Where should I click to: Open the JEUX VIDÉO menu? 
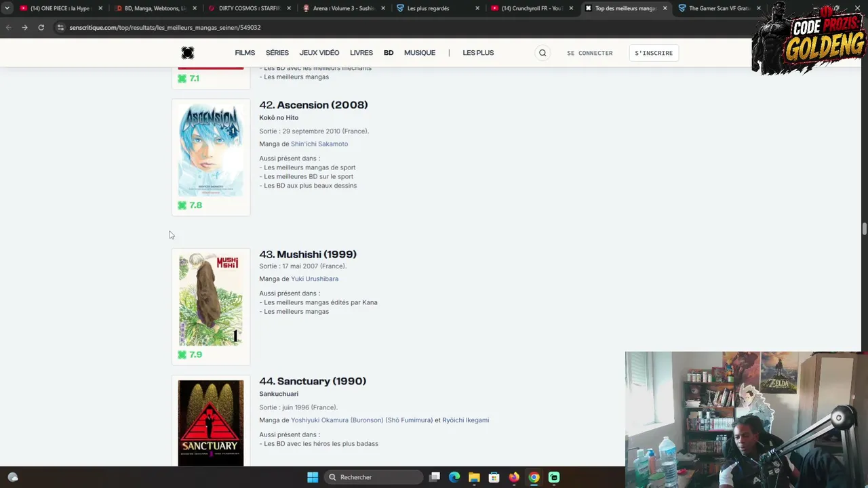[x=319, y=53]
